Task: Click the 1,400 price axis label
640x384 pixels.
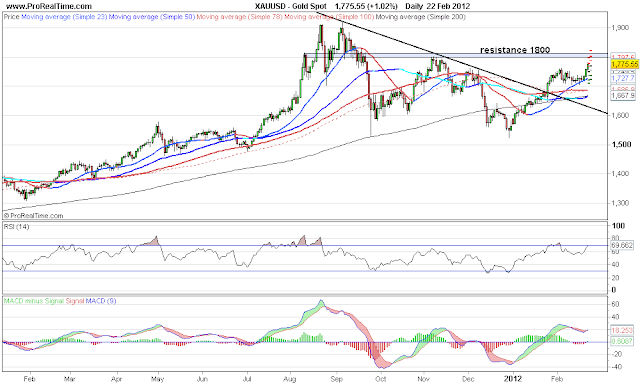Action: click(x=620, y=173)
